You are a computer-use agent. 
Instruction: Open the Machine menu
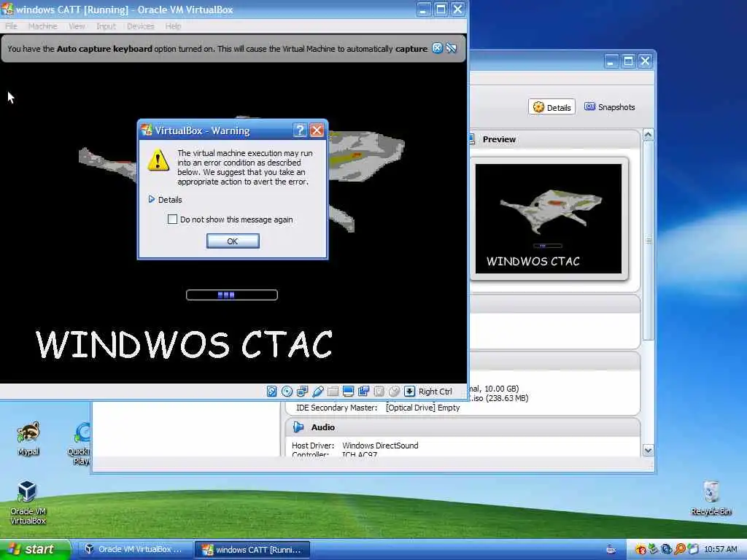tap(43, 26)
